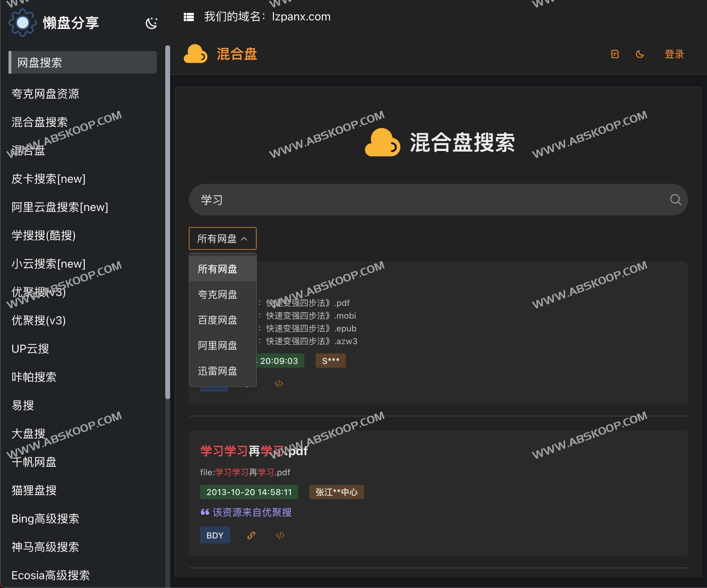Toggle dark mode with the top-right moon icon
The height and width of the screenshot is (588, 707).
[640, 54]
